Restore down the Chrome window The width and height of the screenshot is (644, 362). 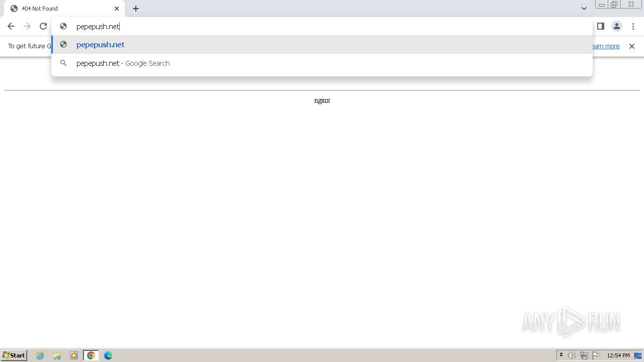point(614,5)
